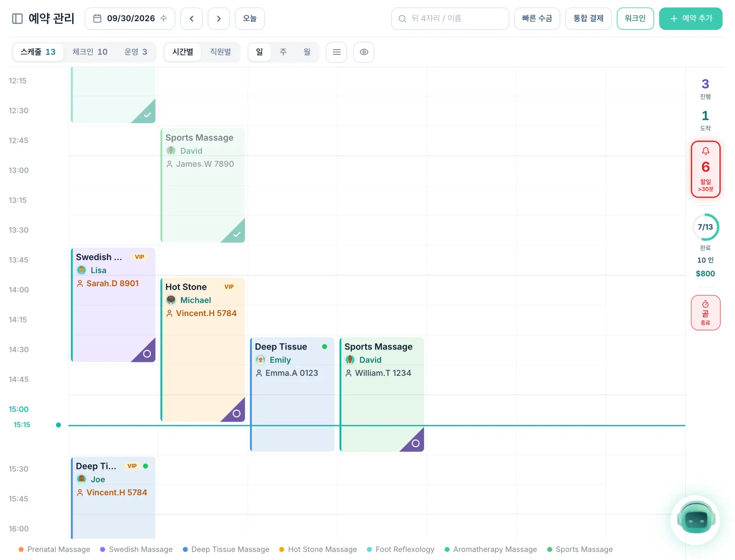Toggle the sidebar panel icon
This screenshot has width=735, height=560.
tap(17, 19)
